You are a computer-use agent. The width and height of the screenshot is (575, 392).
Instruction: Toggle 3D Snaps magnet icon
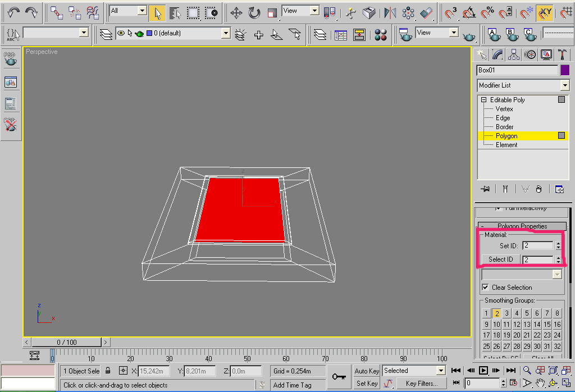click(x=451, y=13)
